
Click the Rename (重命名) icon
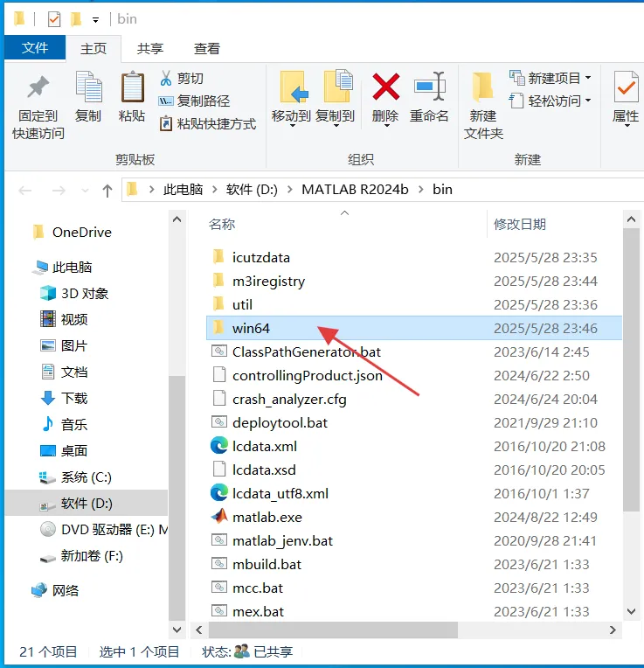(429, 87)
